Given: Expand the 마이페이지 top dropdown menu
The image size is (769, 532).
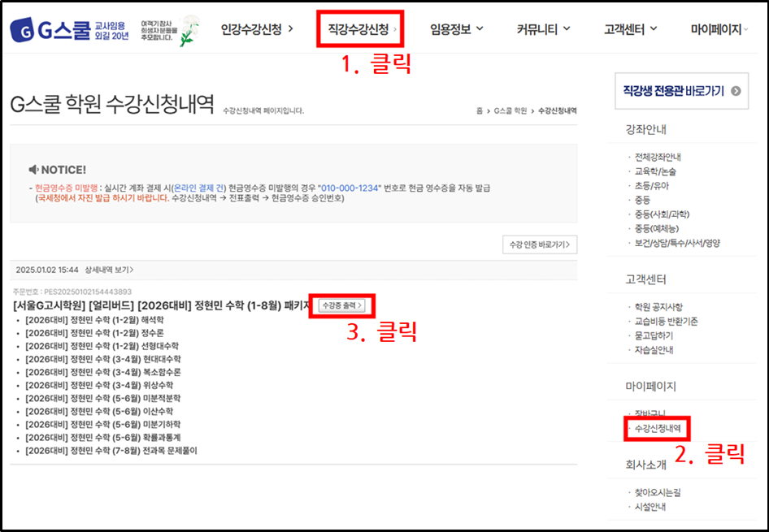Looking at the screenshot, I should click(719, 29).
